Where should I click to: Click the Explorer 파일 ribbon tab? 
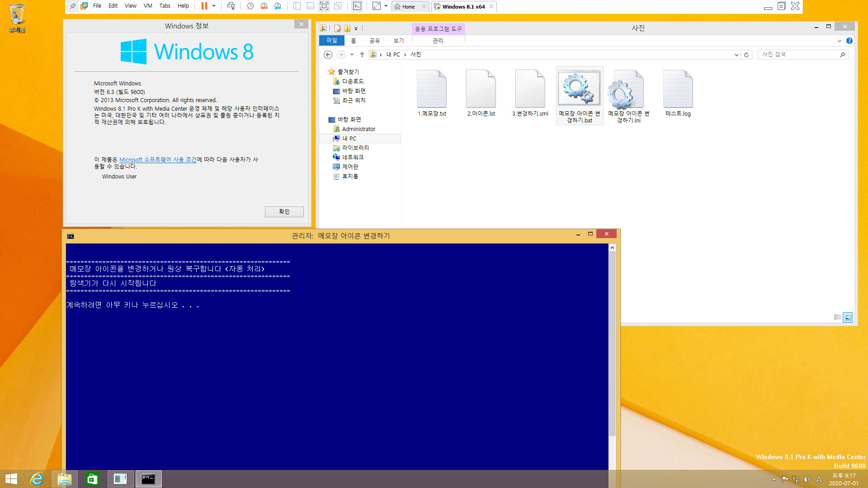(332, 41)
